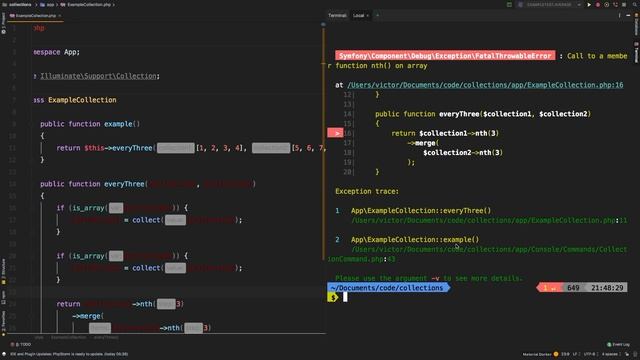Click the cursor position 23:9 indicator
Image resolution: width=640 pixels, height=360 pixels.
[x=565, y=354]
